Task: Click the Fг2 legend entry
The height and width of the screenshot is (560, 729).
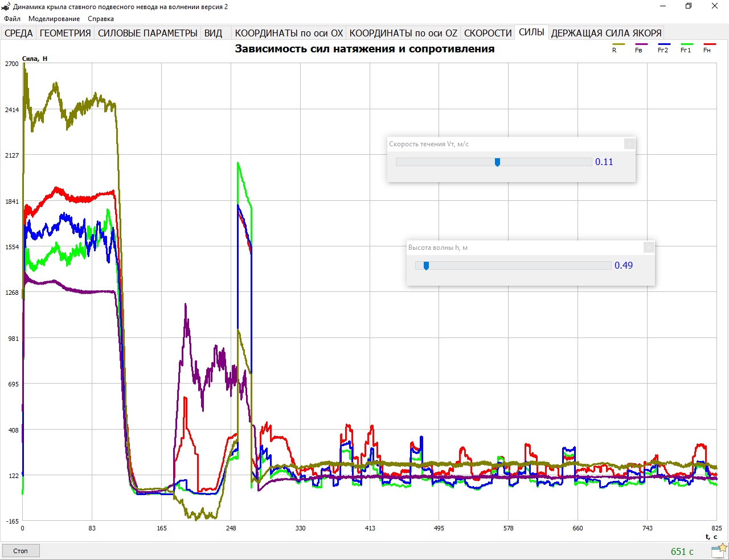Action: [663, 48]
